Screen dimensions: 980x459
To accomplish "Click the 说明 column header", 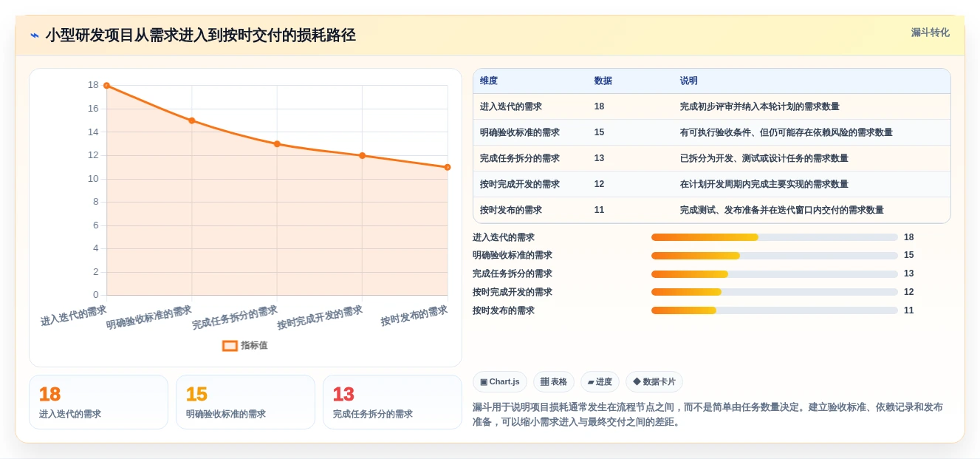I will (x=688, y=81).
